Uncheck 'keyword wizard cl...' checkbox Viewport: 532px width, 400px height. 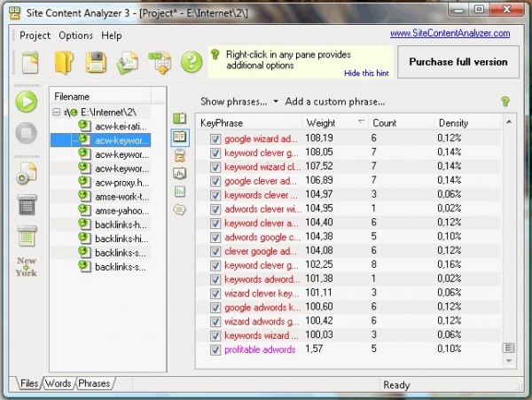point(215,168)
